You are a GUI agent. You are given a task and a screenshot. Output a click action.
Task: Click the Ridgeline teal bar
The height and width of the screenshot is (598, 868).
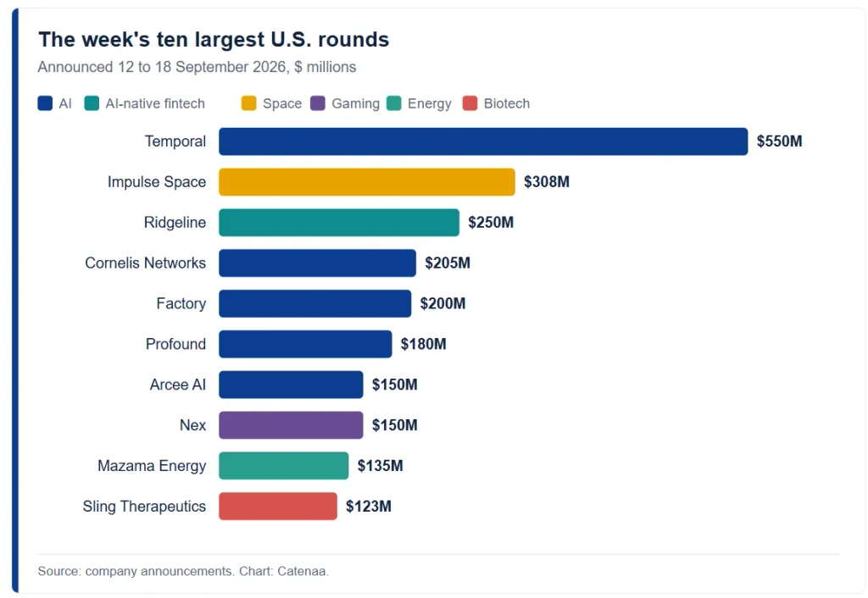pos(339,223)
